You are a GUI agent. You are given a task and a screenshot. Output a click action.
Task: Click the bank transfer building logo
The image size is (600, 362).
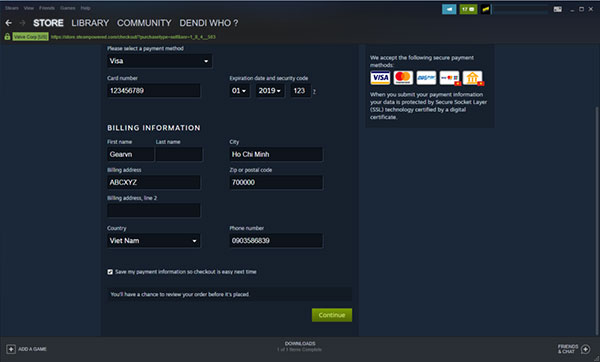coord(473,78)
